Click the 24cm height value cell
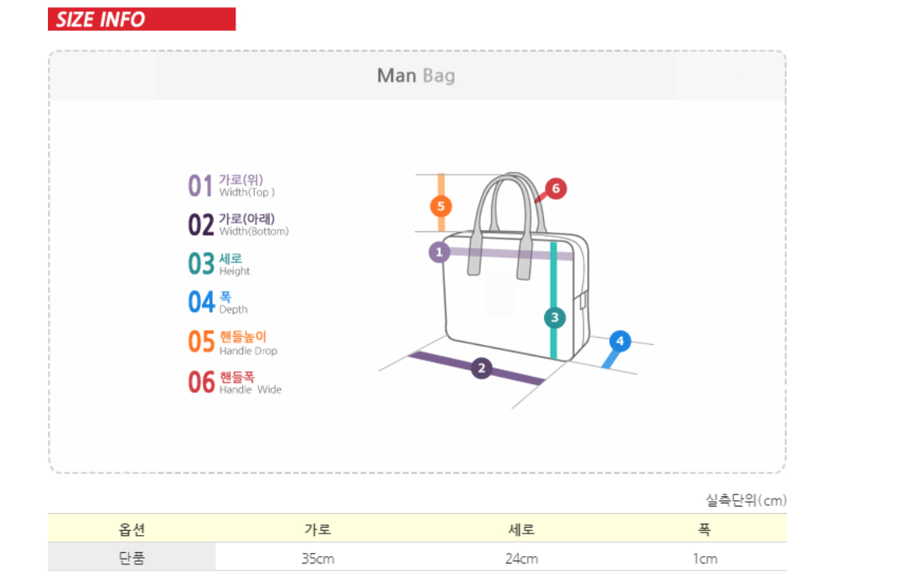924x587 pixels. coord(521,559)
